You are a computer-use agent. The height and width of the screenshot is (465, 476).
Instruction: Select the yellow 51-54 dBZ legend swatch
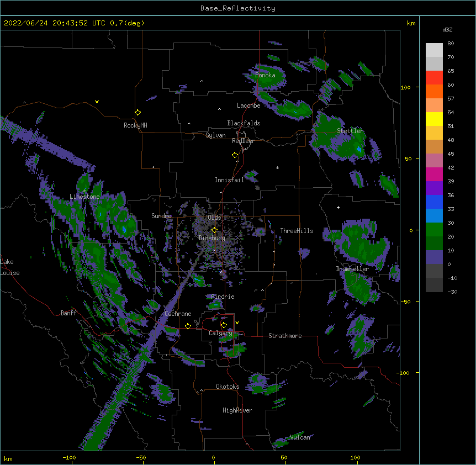434,119
